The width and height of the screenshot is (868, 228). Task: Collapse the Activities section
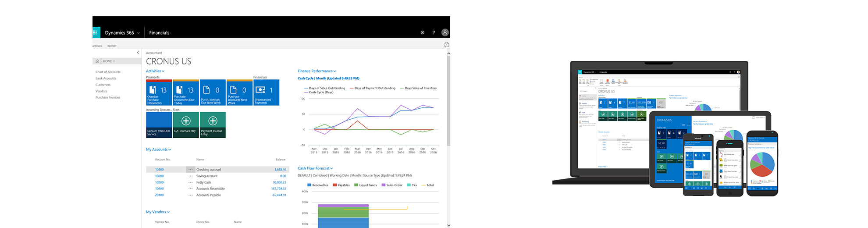(x=155, y=71)
